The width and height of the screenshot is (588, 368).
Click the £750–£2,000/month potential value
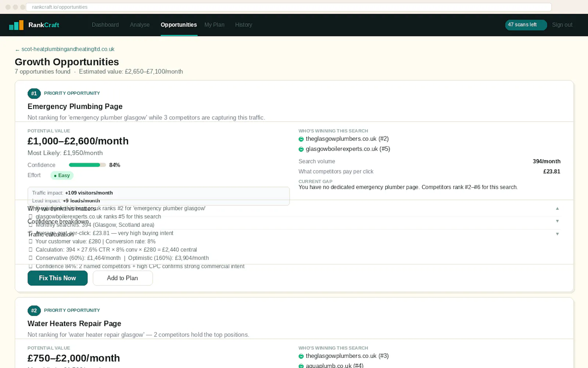73,358
